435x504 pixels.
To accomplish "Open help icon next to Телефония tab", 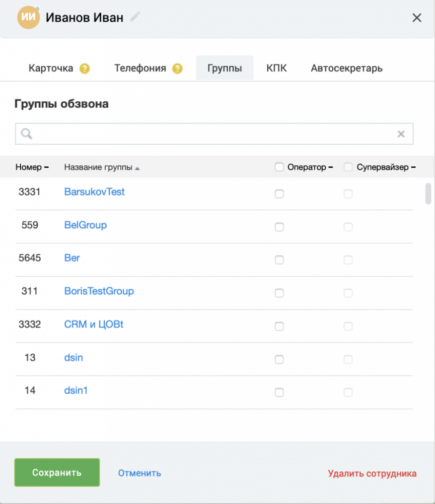I will point(177,69).
